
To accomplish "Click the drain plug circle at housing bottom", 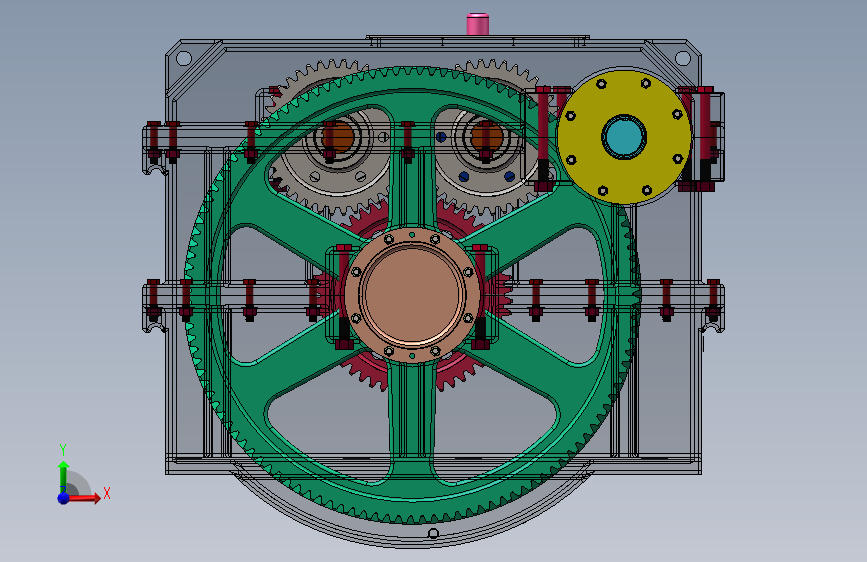I will 434,533.
